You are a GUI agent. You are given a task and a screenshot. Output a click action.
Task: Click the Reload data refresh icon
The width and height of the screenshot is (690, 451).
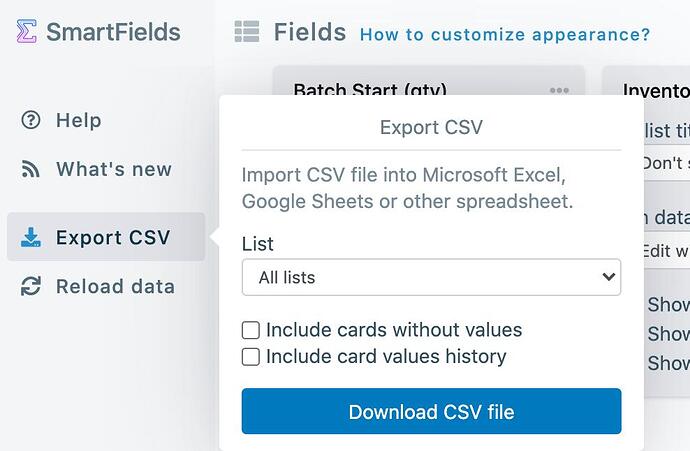tap(31, 286)
